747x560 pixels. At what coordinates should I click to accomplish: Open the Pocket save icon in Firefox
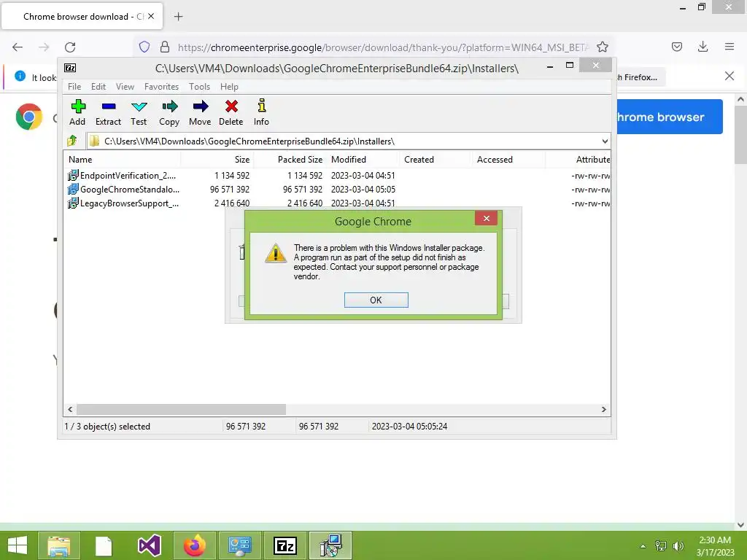point(676,47)
